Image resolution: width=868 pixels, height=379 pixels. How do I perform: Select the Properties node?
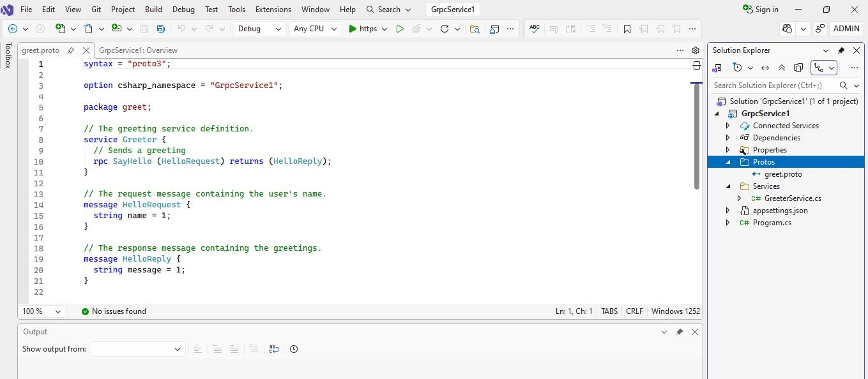[x=770, y=150]
